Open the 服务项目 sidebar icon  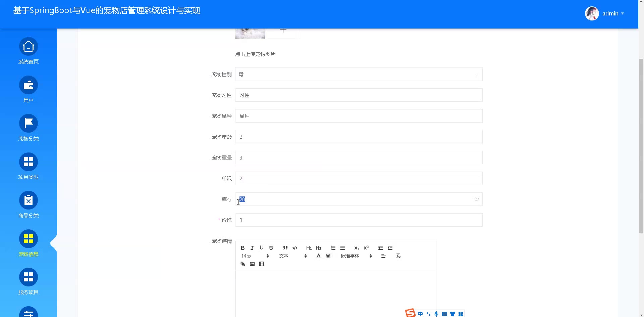[x=29, y=277]
